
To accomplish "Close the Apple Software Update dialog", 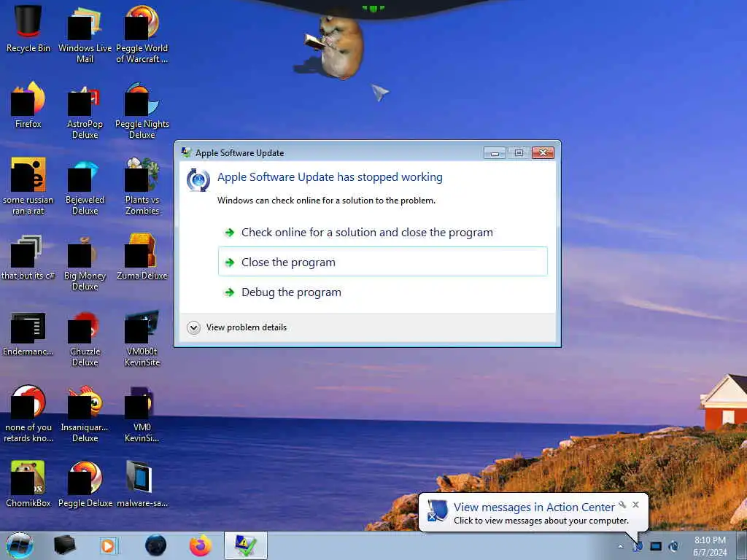I will pos(543,152).
